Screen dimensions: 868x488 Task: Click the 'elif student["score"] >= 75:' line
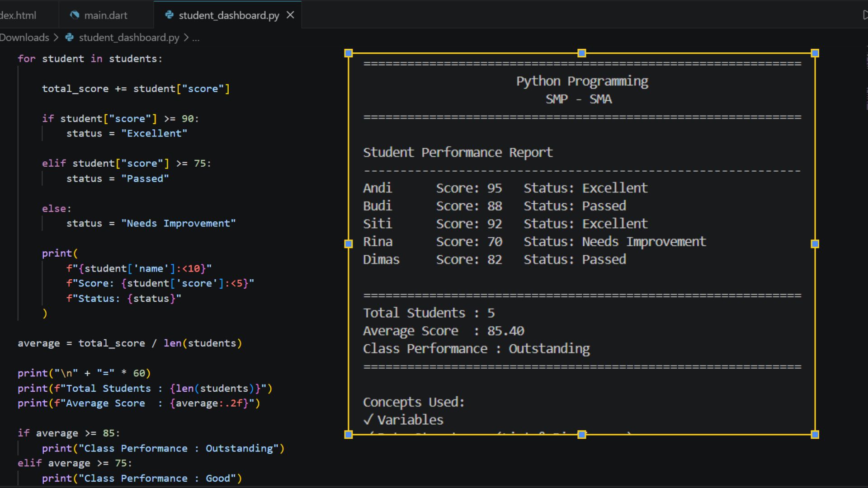click(x=127, y=163)
